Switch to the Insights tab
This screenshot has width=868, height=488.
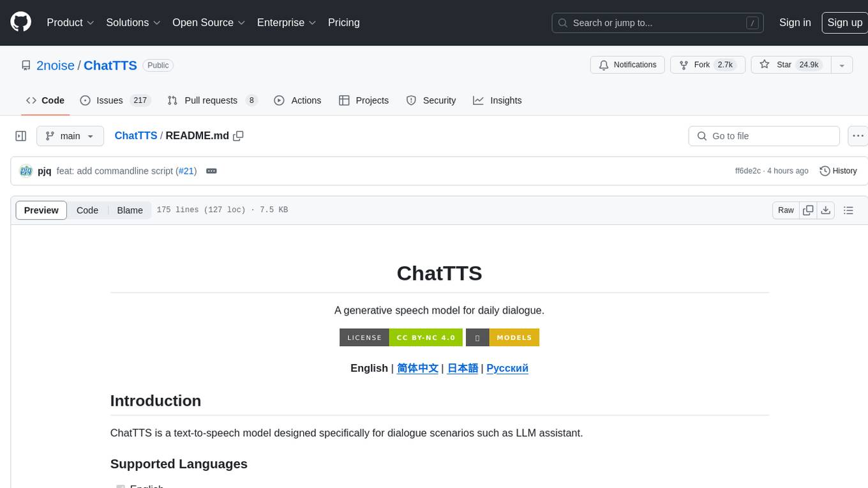[497, 100]
